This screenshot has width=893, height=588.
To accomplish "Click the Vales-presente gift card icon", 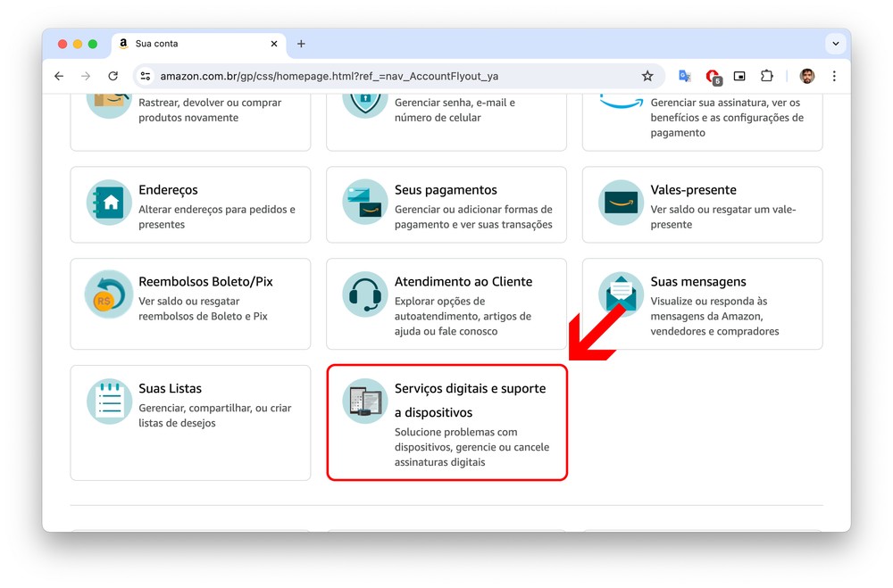I will click(x=621, y=203).
